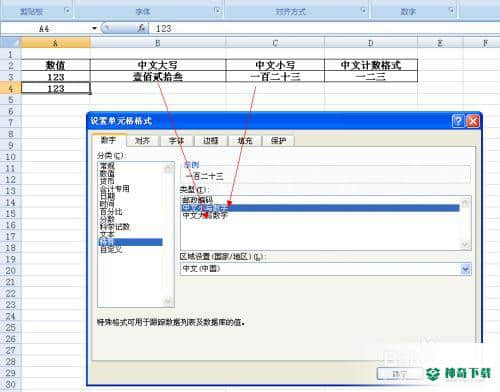500x392 pixels.
Task: Open the 数字 group dialog launcher
Action: 451,11
